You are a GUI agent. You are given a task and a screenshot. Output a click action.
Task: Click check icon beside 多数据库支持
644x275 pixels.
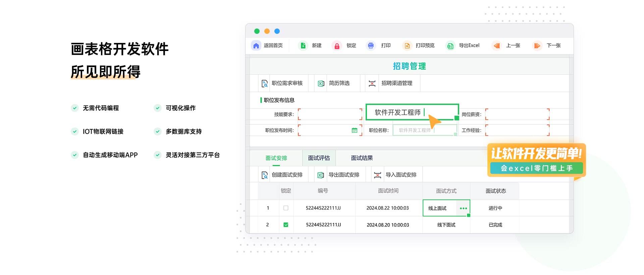158,131
